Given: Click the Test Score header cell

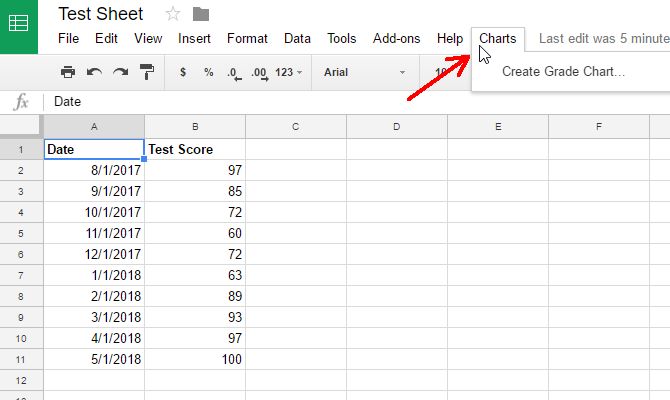Looking at the screenshot, I should [x=195, y=150].
